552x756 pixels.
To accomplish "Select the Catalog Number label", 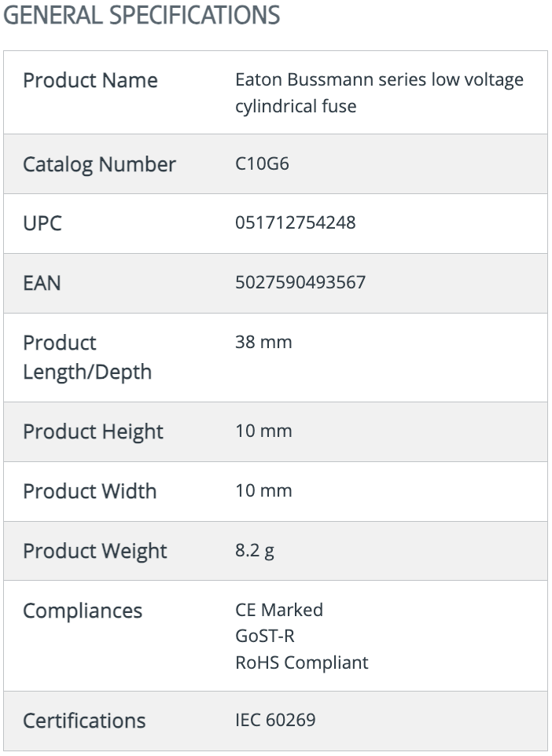I will (x=99, y=164).
